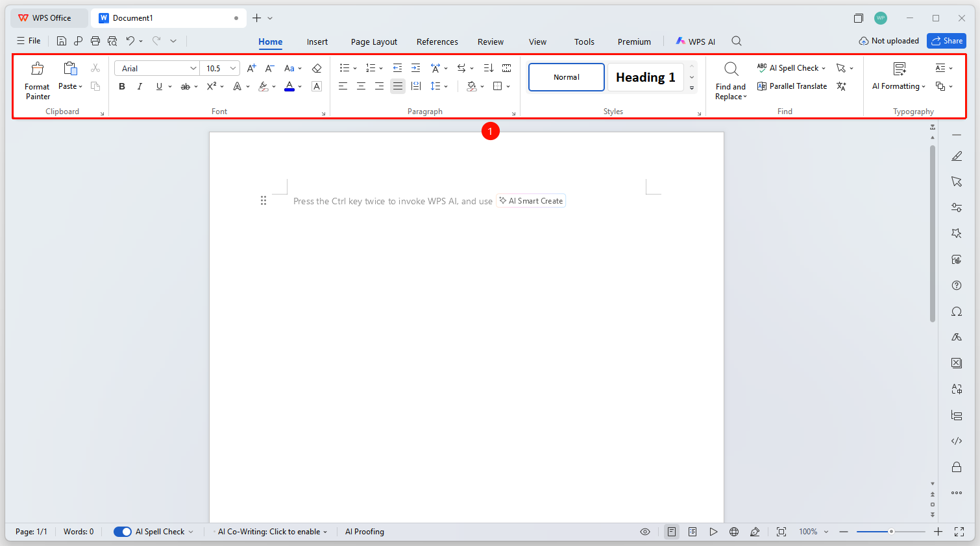Click the Parallel Translate icon
The image size is (980, 546).
click(x=792, y=86)
